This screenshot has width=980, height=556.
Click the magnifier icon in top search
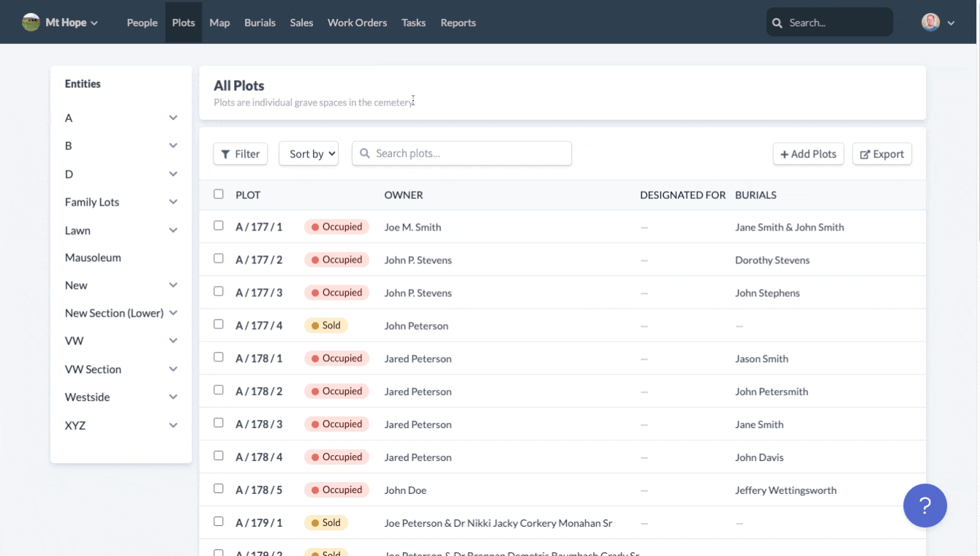click(777, 23)
